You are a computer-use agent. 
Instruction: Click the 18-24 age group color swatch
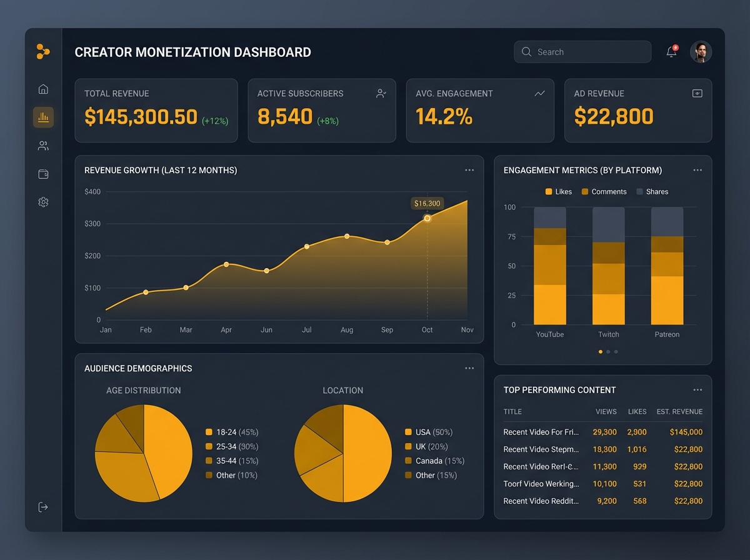click(208, 432)
